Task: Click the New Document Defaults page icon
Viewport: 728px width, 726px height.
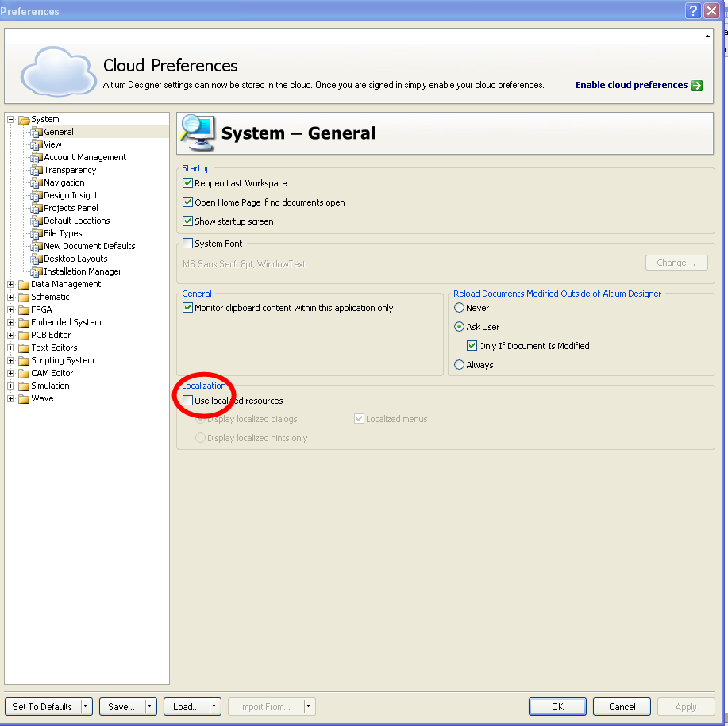Action: click(37, 246)
